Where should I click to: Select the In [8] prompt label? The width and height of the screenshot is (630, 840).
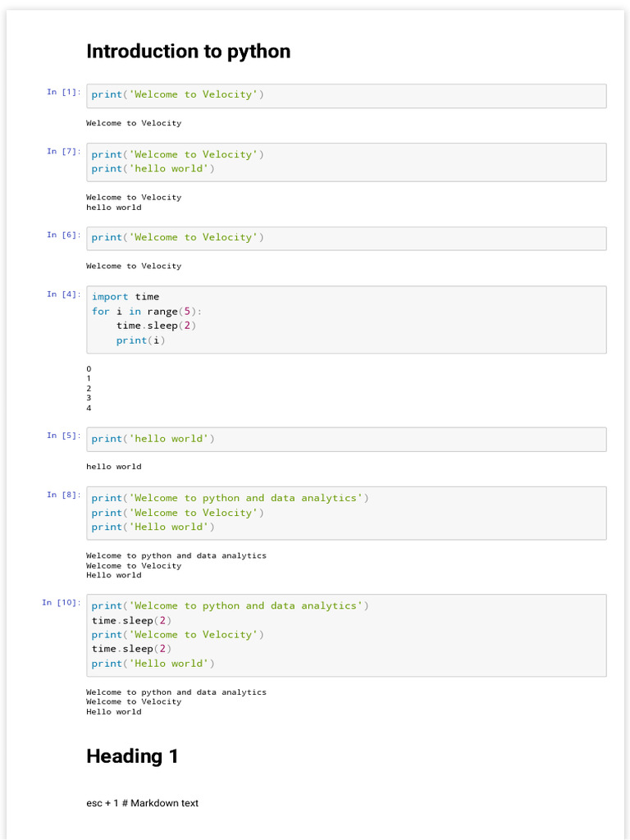(63, 495)
